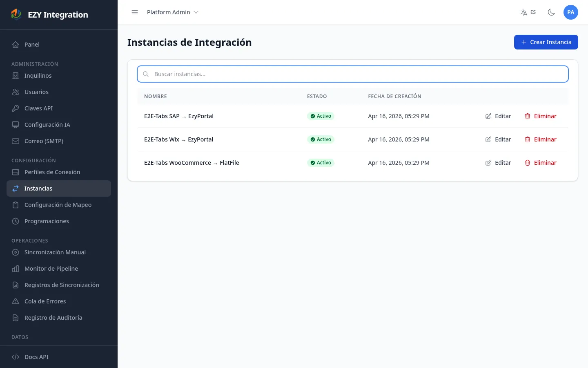The height and width of the screenshot is (368, 588).
Task: Click the Claves API key icon
Action: click(16, 108)
